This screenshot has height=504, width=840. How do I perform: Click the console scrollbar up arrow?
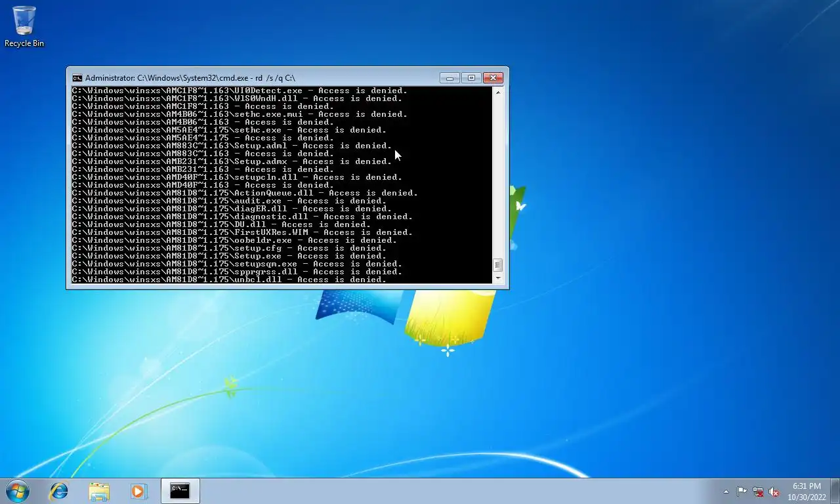(x=497, y=92)
